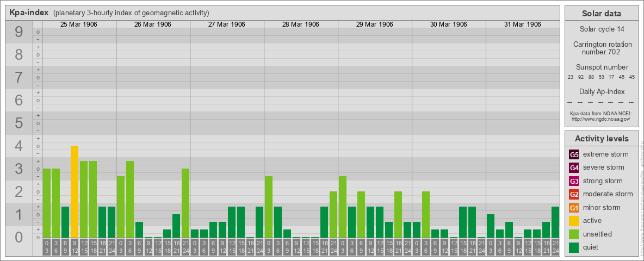
Task: Select the light green 'unsettled' legend swatch
Action: 574,234
